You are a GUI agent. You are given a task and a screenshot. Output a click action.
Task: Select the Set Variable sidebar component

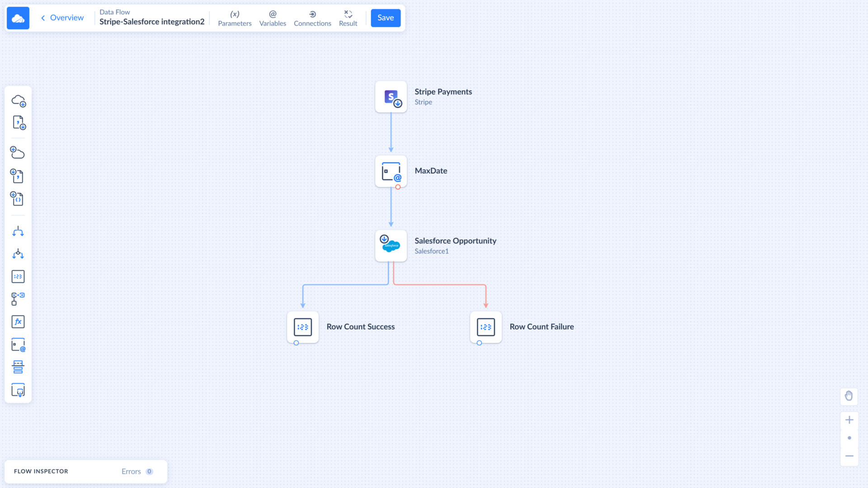point(18,345)
